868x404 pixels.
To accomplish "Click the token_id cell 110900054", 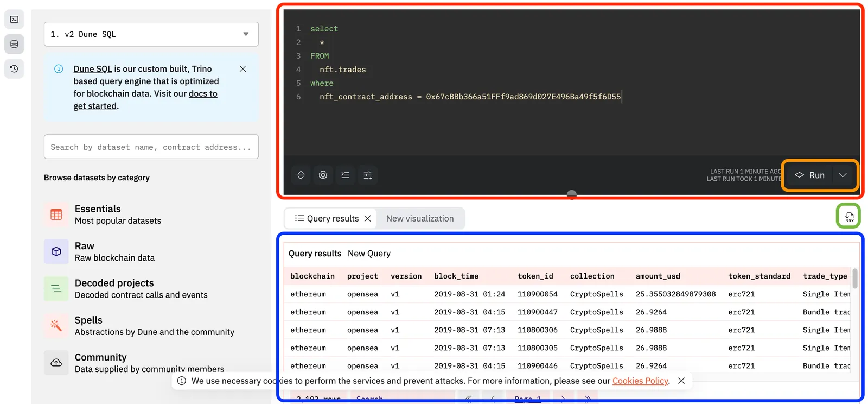I will (538, 294).
